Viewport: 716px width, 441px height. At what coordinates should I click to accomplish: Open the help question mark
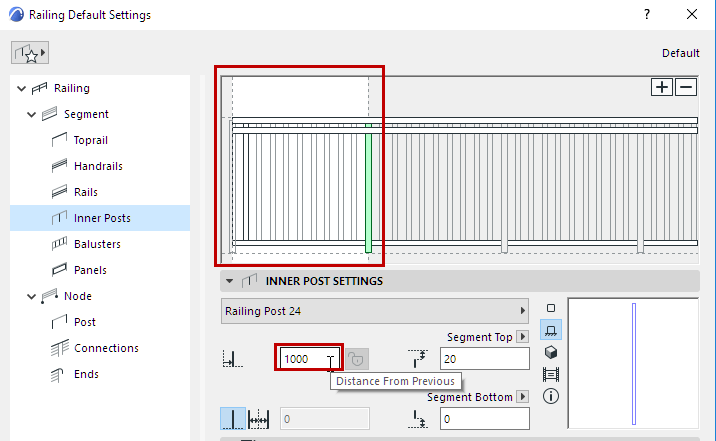click(x=647, y=15)
